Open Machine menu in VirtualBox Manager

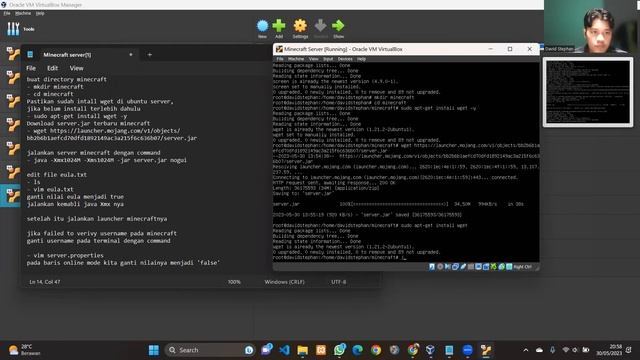(x=23, y=13)
